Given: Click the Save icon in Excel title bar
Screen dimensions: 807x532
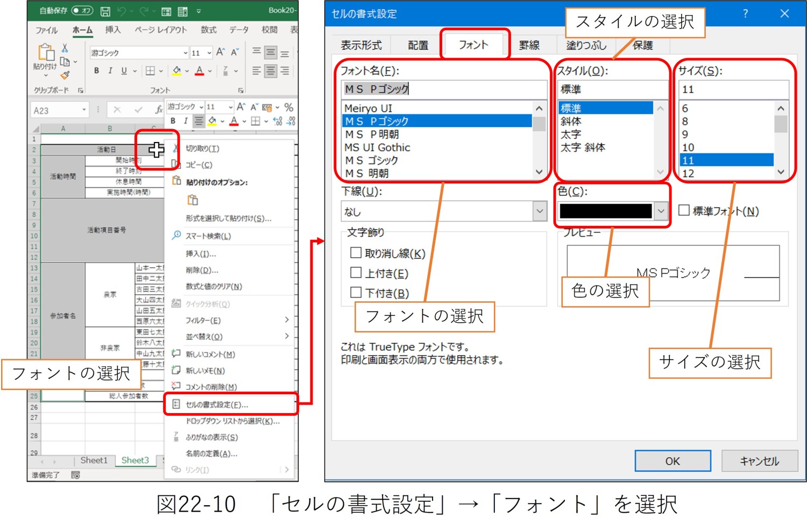Looking at the screenshot, I should click(x=105, y=11).
